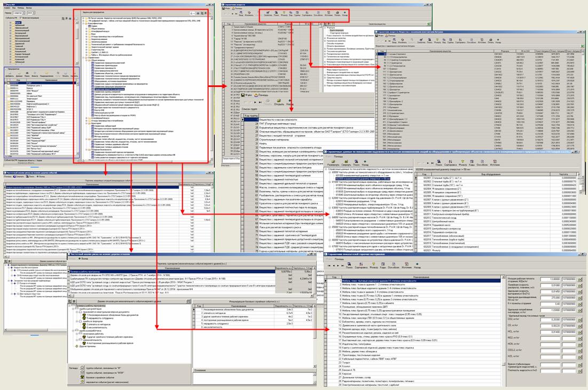Viewport: 588px width, 390px height.
Task: Click Назад button in the group list window
Action: (x=290, y=102)
